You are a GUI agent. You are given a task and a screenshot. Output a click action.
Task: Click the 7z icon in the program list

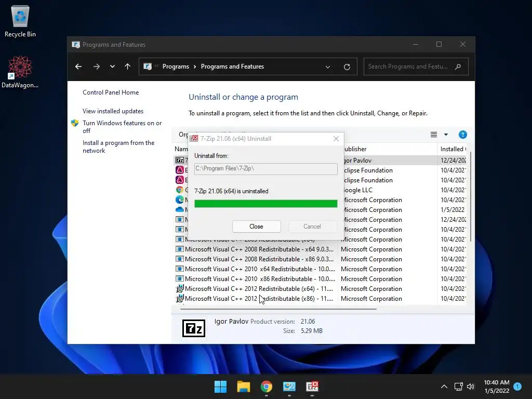click(x=179, y=160)
